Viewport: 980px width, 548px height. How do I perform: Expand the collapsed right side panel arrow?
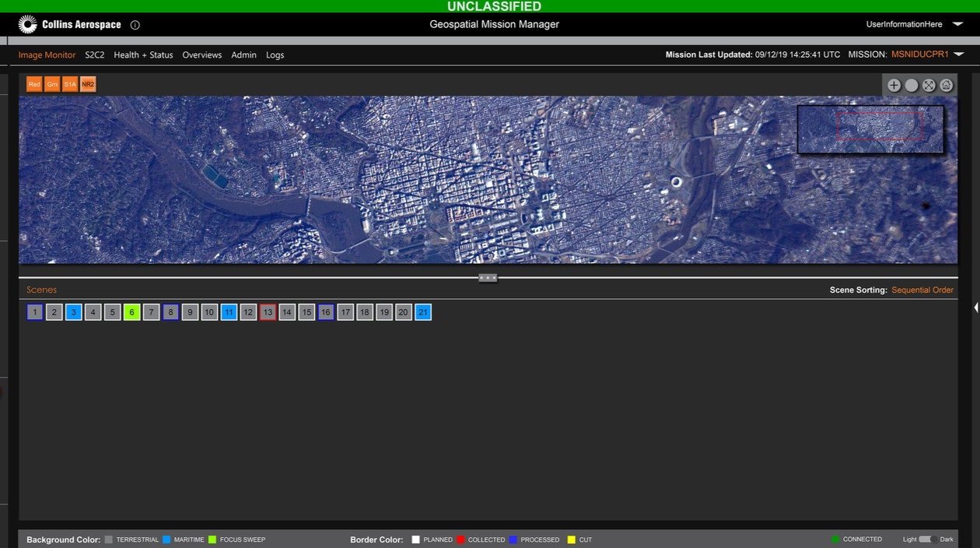977,307
